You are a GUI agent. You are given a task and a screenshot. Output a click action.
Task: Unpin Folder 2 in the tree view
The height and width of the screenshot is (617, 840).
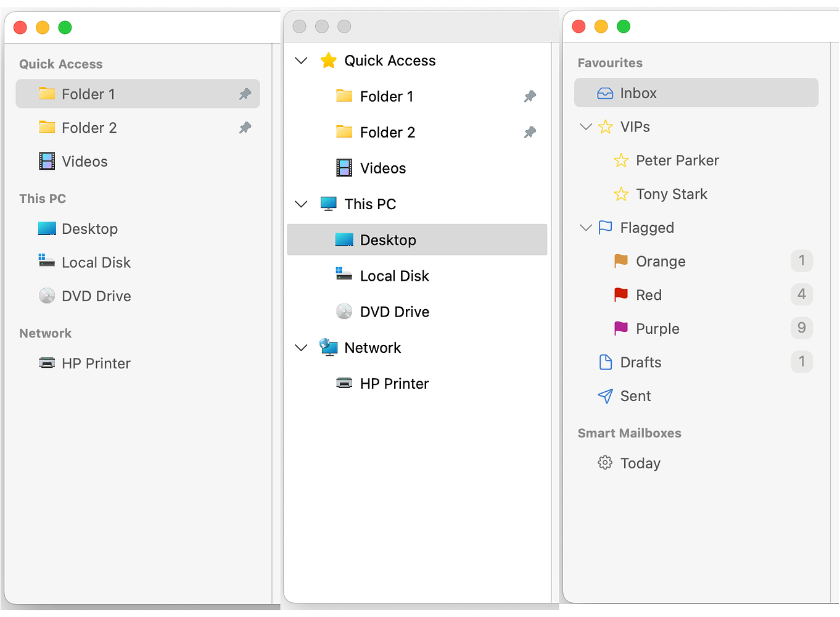pos(530,131)
